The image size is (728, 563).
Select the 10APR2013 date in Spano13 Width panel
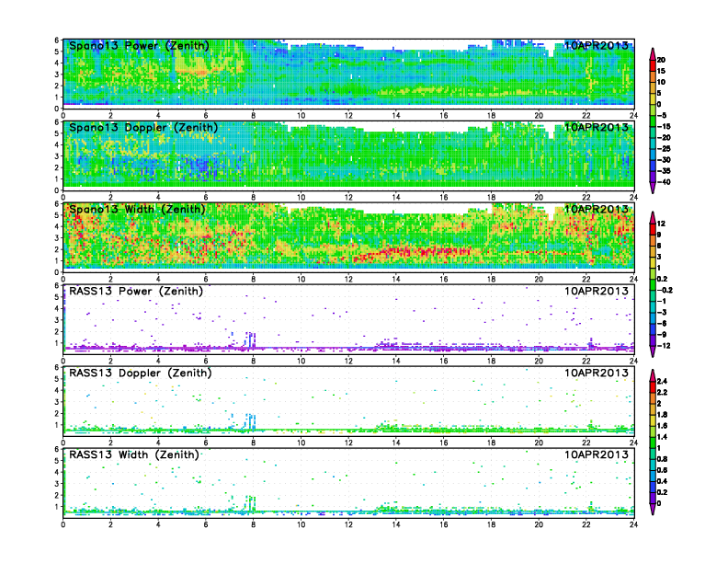pos(597,209)
